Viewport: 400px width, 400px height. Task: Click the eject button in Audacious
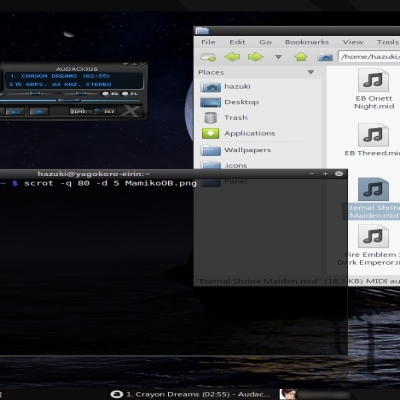[39, 112]
